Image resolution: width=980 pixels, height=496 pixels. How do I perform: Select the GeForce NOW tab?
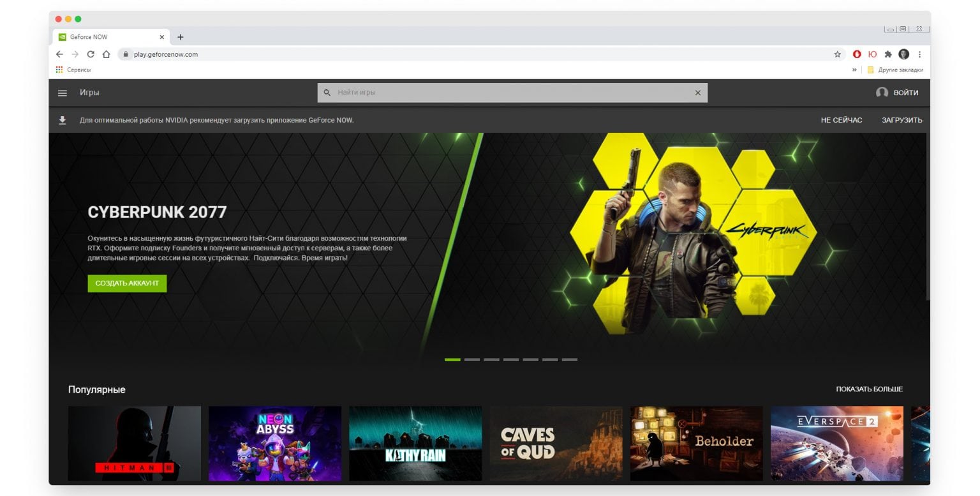[x=112, y=37]
